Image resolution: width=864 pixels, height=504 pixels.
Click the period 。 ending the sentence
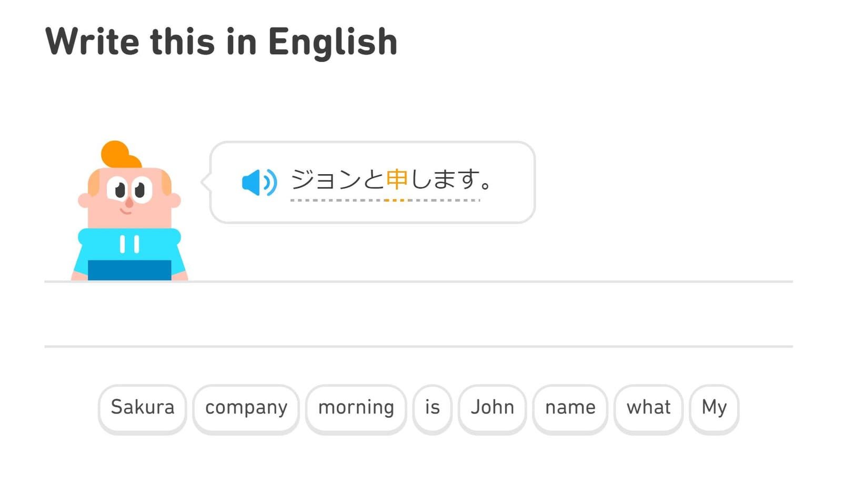(486, 185)
